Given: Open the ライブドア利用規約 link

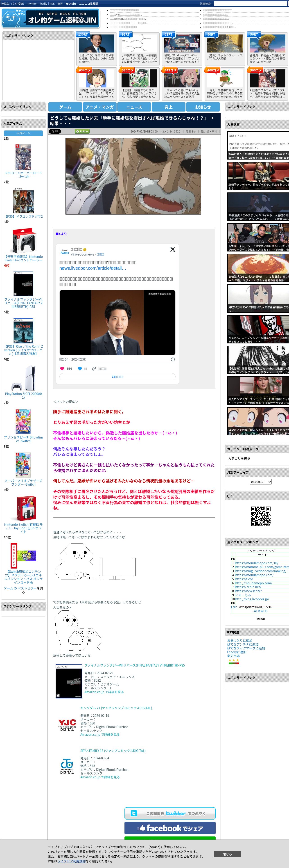Looking at the screenshot, I should (71, 861).
